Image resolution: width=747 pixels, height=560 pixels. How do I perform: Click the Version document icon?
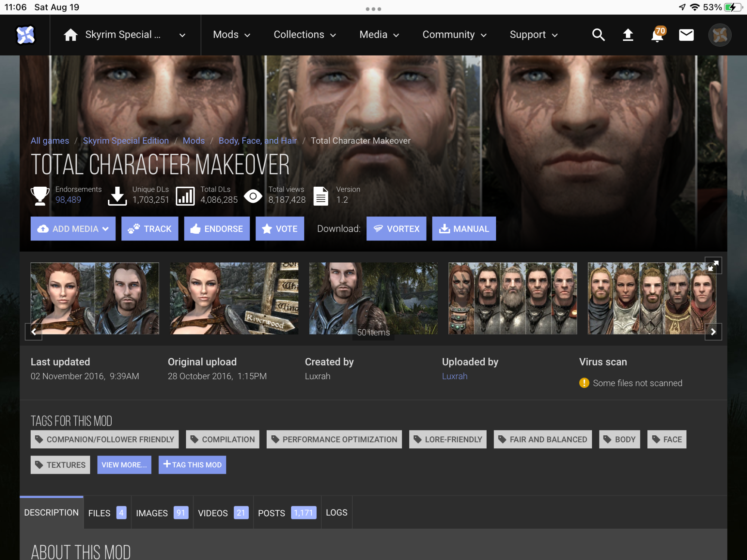tap(321, 196)
